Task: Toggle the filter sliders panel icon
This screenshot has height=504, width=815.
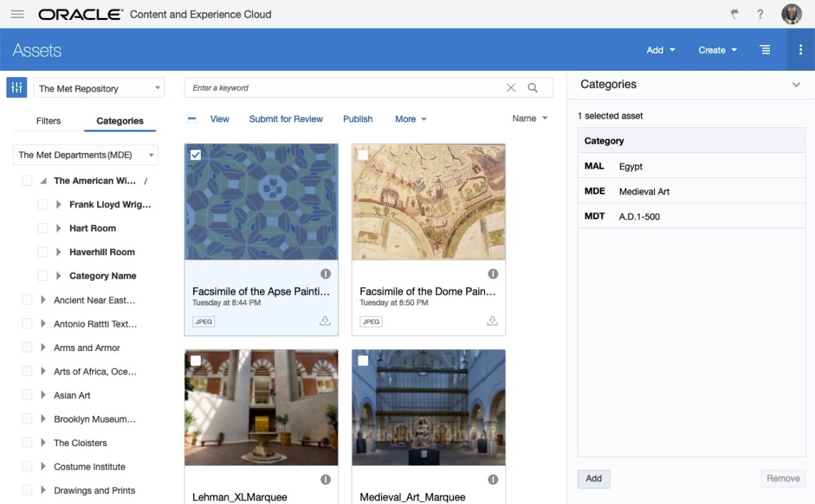Action: point(16,88)
